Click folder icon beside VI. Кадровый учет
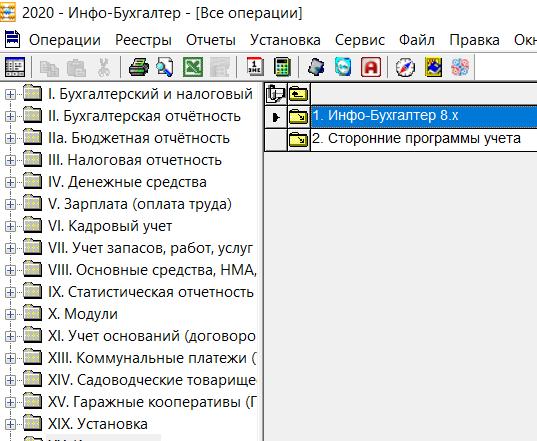This screenshot has width=537, height=441. pyautogui.click(x=33, y=225)
